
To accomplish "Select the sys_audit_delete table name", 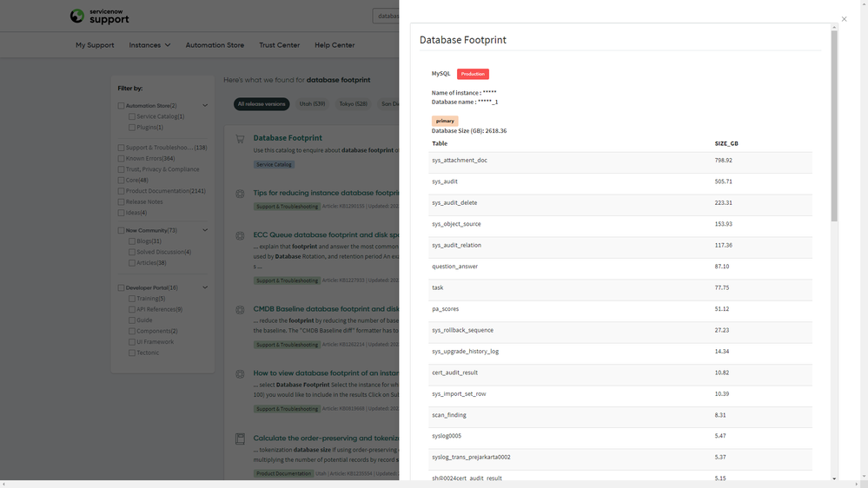I will [454, 202].
